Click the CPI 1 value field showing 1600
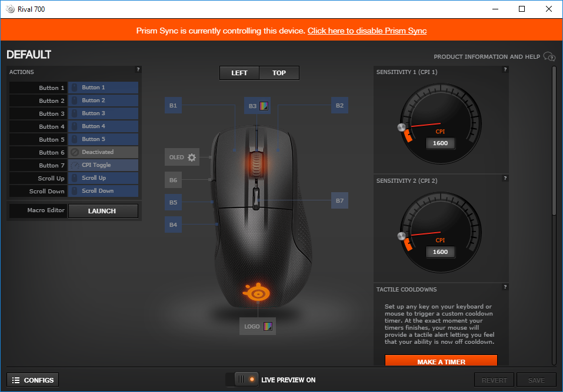Image resolution: width=563 pixels, height=392 pixels. (440, 143)
